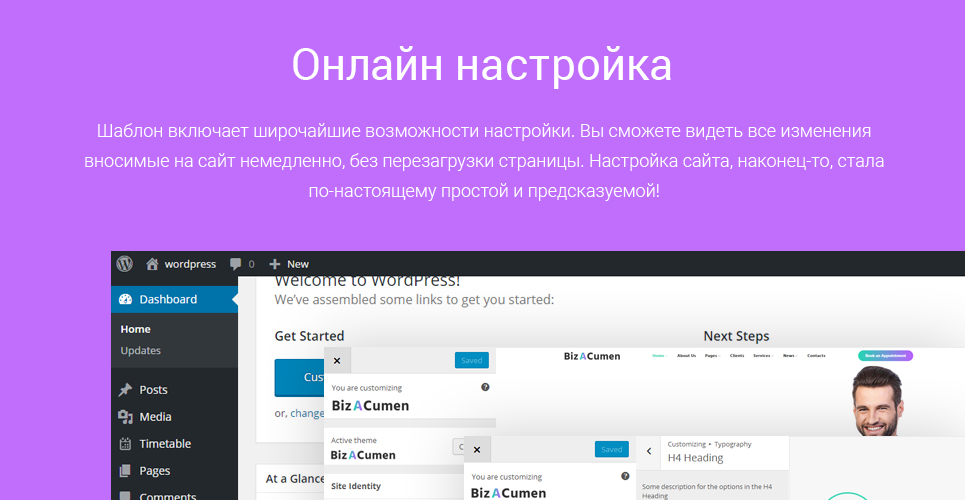Click the 'wordpress' site name in admin bar

[190, 264]
